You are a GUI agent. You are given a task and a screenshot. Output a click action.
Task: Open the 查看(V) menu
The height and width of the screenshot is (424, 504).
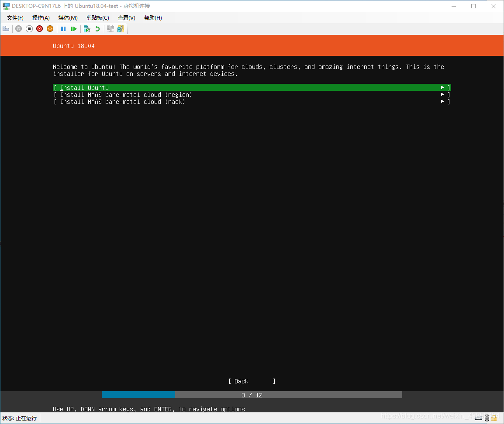coord(127,18)
